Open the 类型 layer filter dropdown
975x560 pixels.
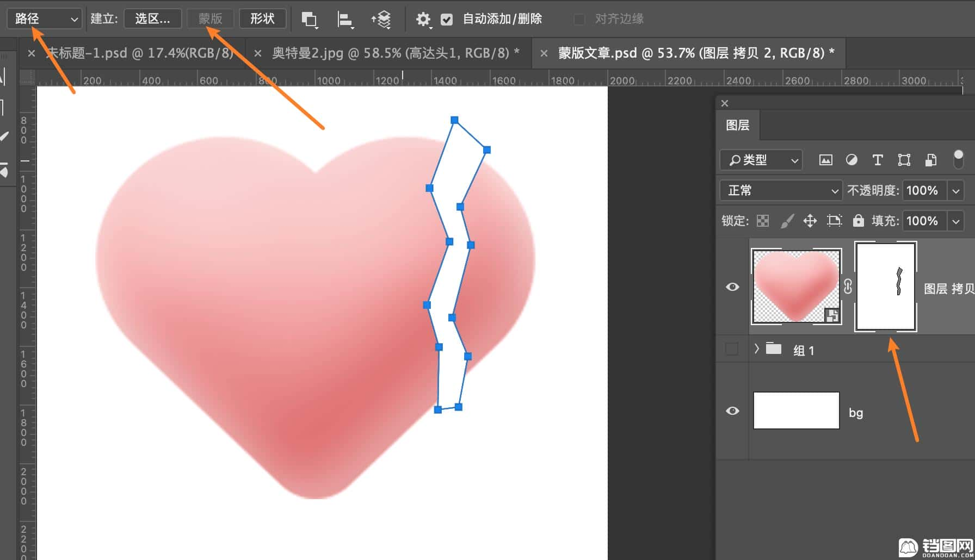(761, 160)
